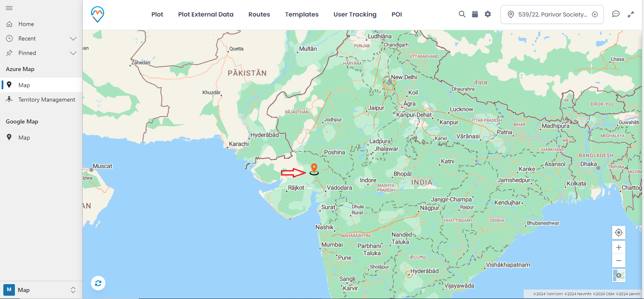
Task: Click the 'Vārānasi' map label
Action: 468,136
